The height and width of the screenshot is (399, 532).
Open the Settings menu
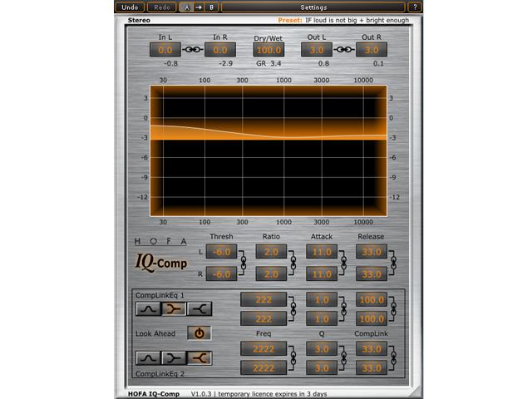click(x=313, y=7)
